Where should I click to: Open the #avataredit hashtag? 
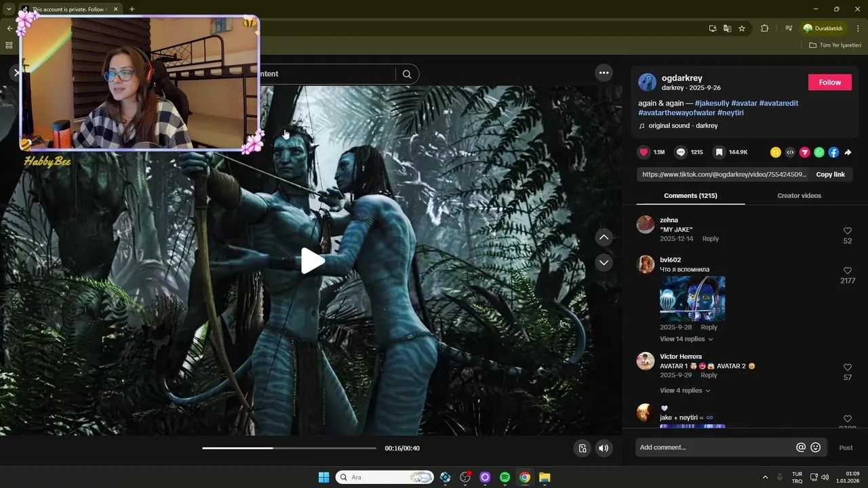pos(778,103)
